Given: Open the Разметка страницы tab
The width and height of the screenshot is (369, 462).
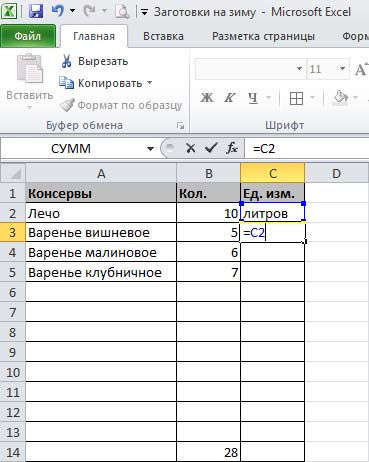Looking at the screenshot, I should [263, 36].
